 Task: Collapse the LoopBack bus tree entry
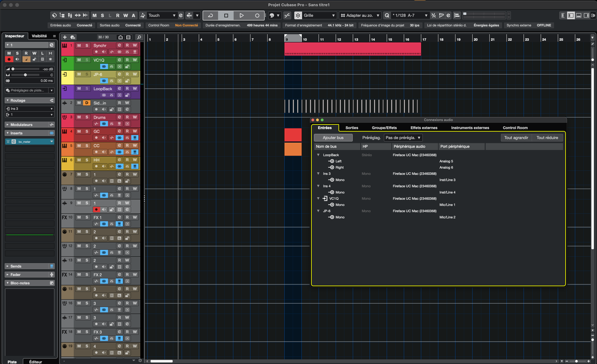tap(318, 155)
